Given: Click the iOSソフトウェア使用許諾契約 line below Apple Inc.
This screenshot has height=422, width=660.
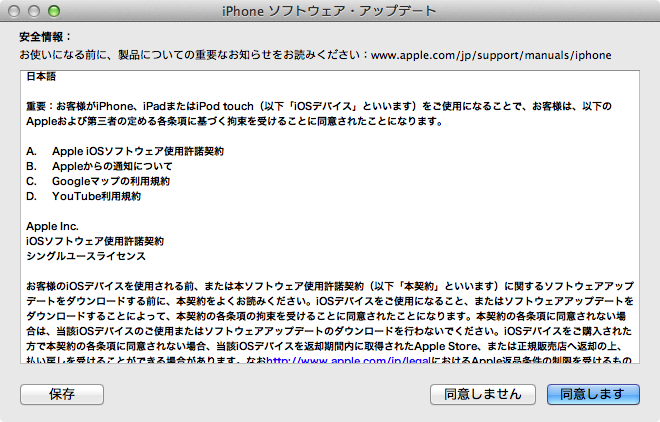Looking at the screenshot, I should tap(94, 241).
